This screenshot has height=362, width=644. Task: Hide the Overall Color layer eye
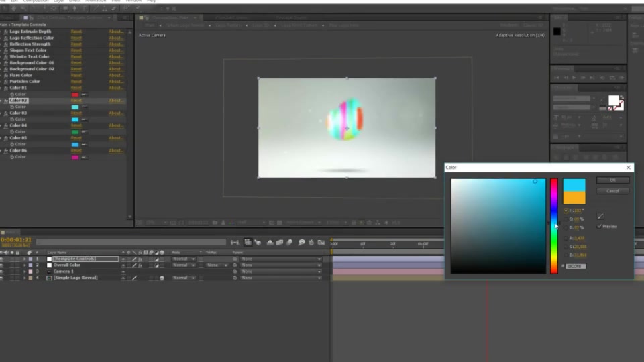pyautogui.click(x=2, y=265)
